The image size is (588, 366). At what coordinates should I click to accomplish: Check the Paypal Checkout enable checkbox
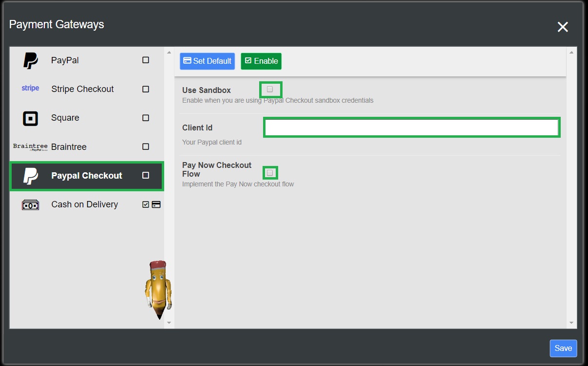[145, 176]
